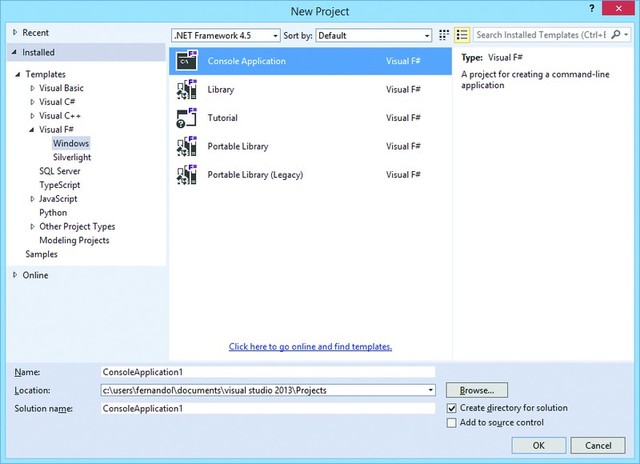640x464 pixels.
Task: Switch to small icons view
Action: (x=444, y=35)
